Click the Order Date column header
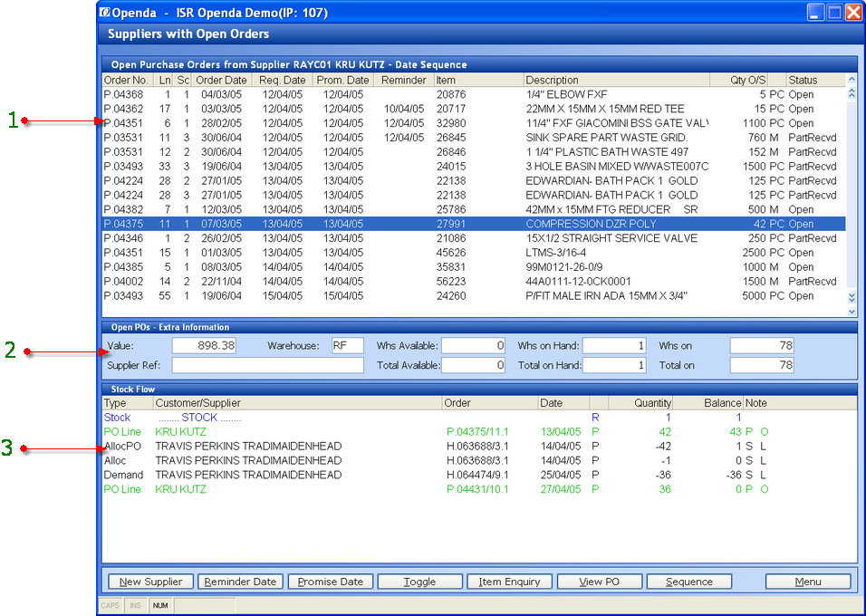866x616 pixels. click(221, 80)
